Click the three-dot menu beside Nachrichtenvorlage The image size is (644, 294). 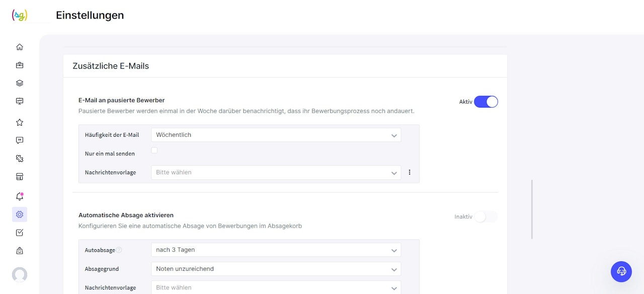tap(410, 172)
